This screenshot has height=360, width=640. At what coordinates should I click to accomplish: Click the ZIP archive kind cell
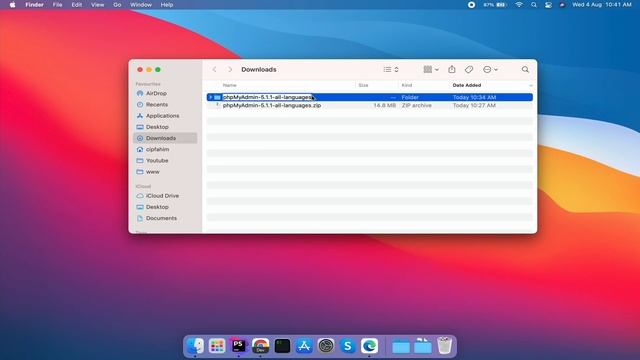click(416, 105)
